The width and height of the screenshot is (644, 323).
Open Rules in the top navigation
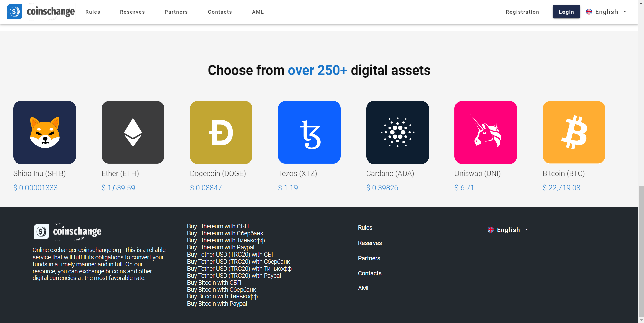[x=93, y=12]
